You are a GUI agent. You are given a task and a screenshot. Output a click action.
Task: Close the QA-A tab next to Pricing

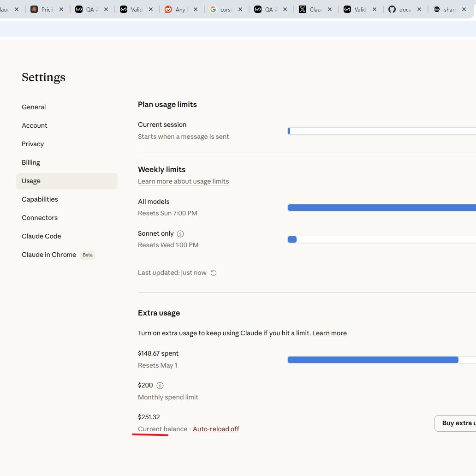pyautogui.click(x=106, y=9)
